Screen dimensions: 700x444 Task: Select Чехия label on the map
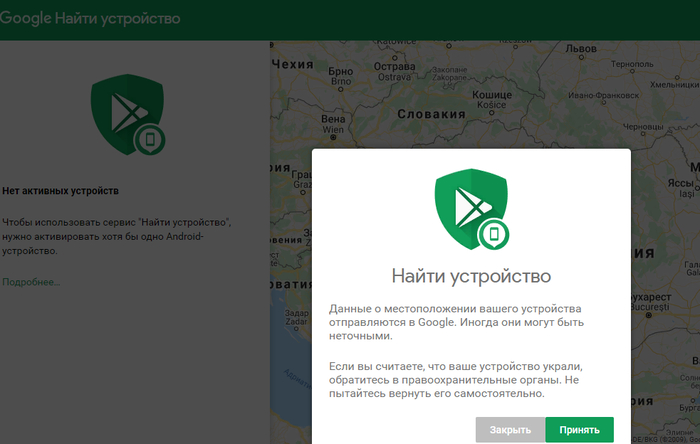299,62
